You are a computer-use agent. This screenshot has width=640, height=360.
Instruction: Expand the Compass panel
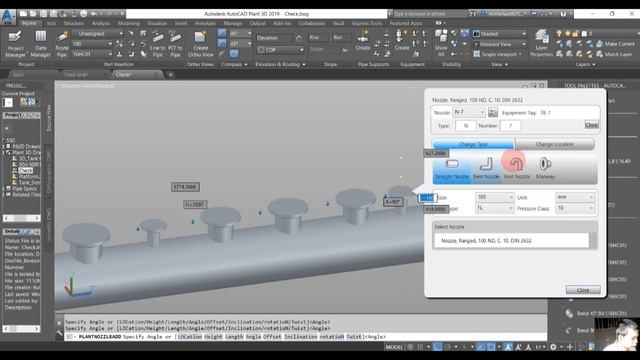click(234, 64)
